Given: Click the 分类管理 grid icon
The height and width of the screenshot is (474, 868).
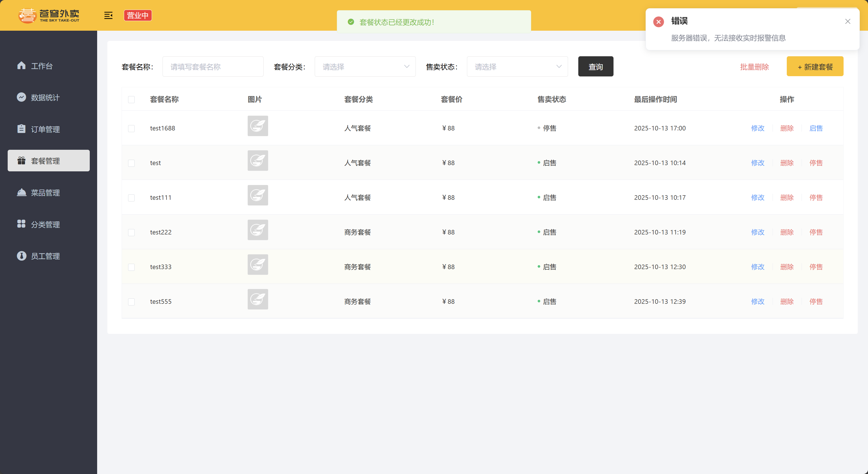Looking at the screenshot, I should pos(21,224).
